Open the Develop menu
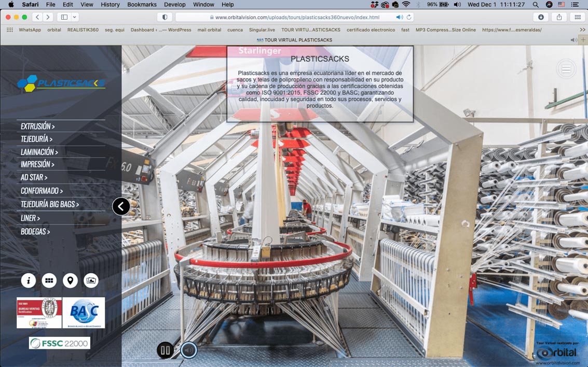 tap(175, 5)
